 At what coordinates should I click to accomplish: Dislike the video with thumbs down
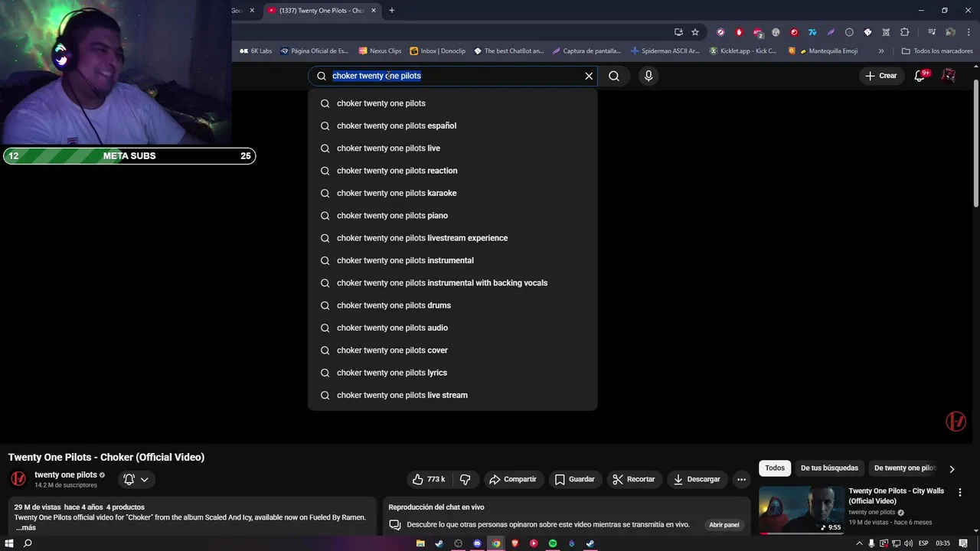tap(465, 479)
